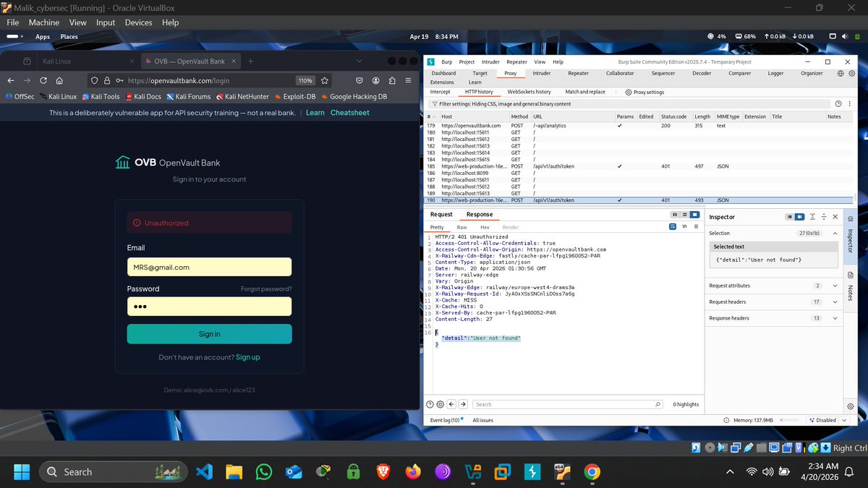Image resolution: width=868 pixels, height=488 pixels.
Task: Expand all Inspector sections icon
Action: click(813, 217)
